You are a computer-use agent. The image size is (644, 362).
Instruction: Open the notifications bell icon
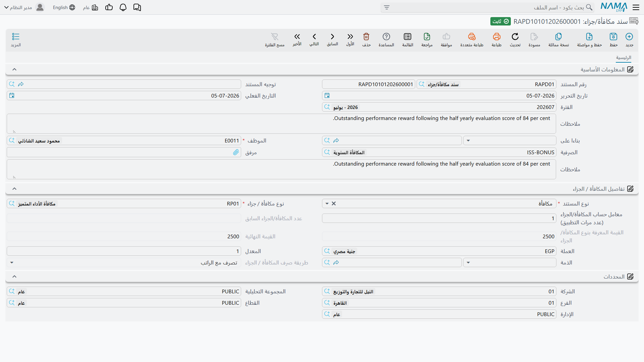pyautogui.click(x=123, y=7)
